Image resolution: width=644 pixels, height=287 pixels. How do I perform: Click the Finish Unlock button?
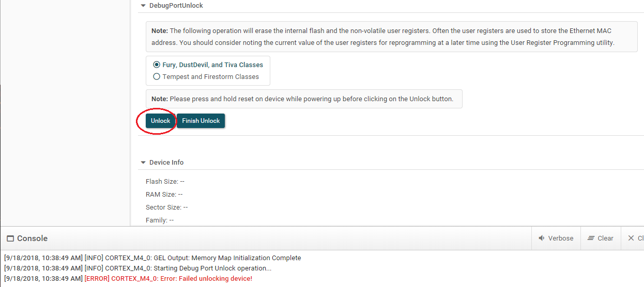pyautogui.click(x=201, y=121)
